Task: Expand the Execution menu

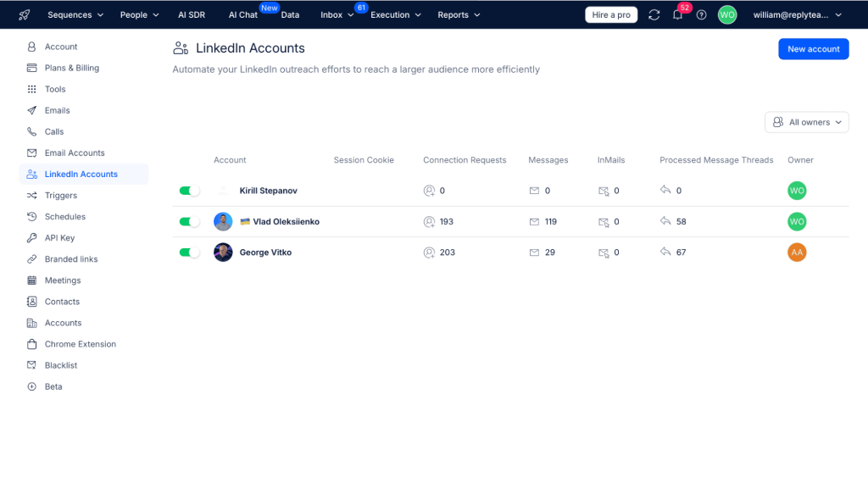Action: pos(395,15)
